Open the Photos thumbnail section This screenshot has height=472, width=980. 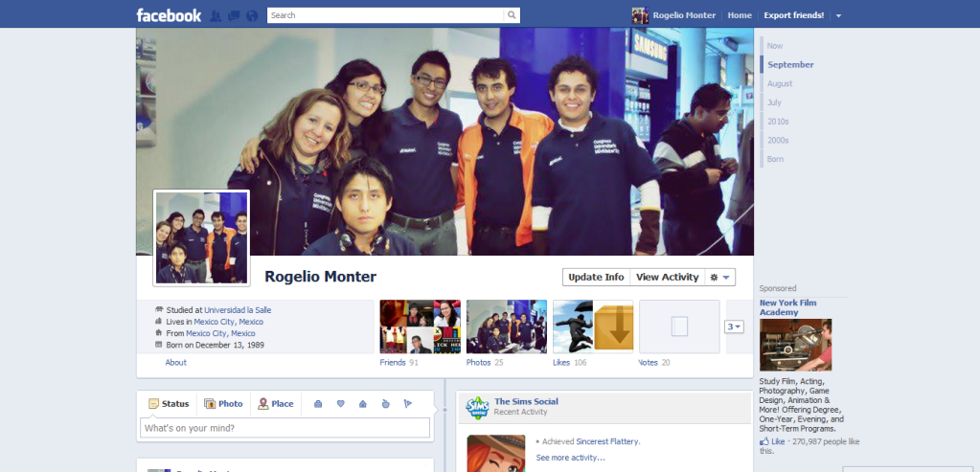tap(506, 326)
